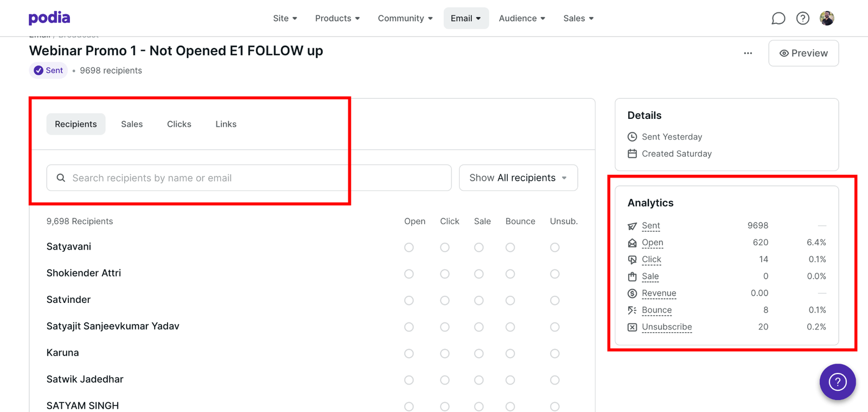Click recipient name Karuna
The width and height of the screenshot is (868, 412).
pos(63,353)
